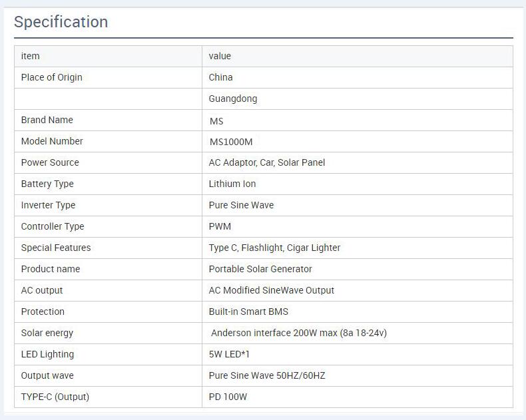526x420 pixels.
Task: Click the 5W LED*1 lighting value
Action: click(x=229, y=354)
